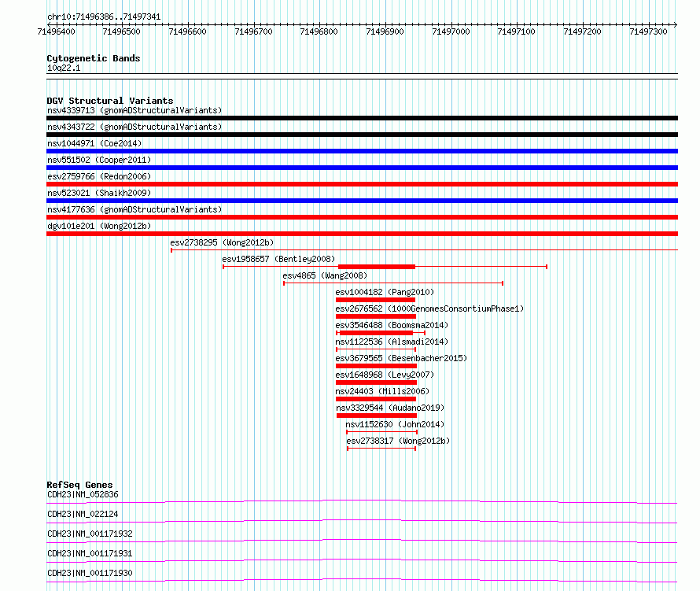Open variant nsv4339713 gnomAD label
The image size is (700, 591).
tap(134, 110)
